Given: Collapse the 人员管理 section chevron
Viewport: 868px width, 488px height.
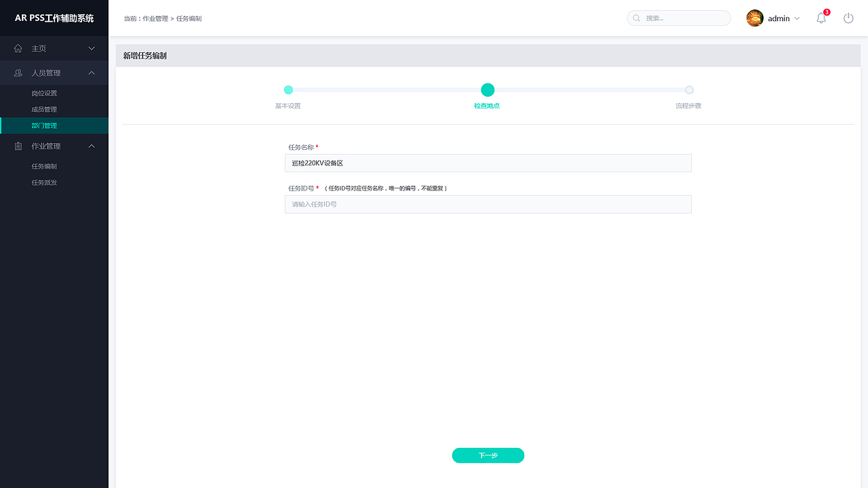Looking at the screenshot, I should (92, 73).
